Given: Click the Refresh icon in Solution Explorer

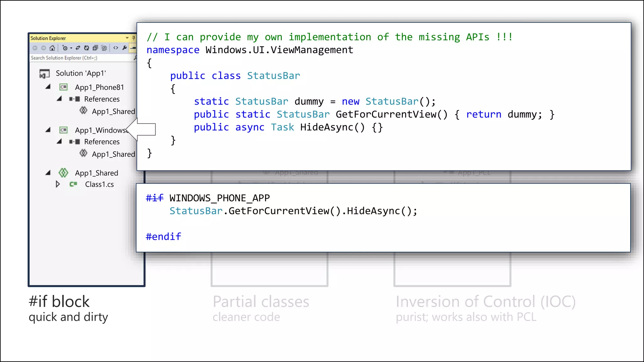Looking at the screenshot, I should pos(86,48).
